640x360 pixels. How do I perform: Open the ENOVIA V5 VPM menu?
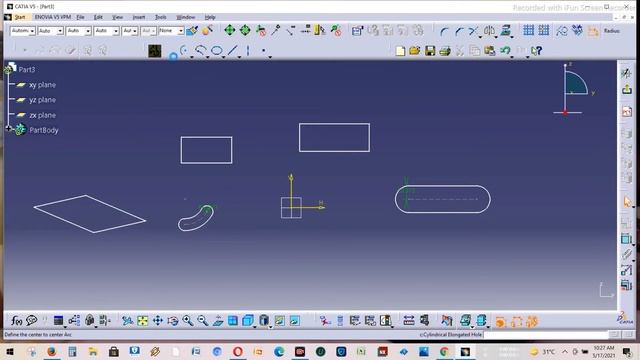tap(53, 17)
